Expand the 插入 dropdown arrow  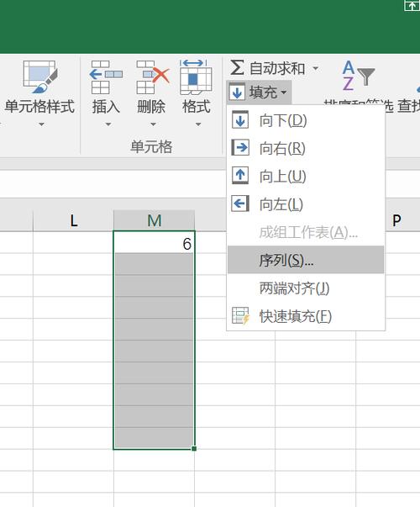[x=108, y=124]
